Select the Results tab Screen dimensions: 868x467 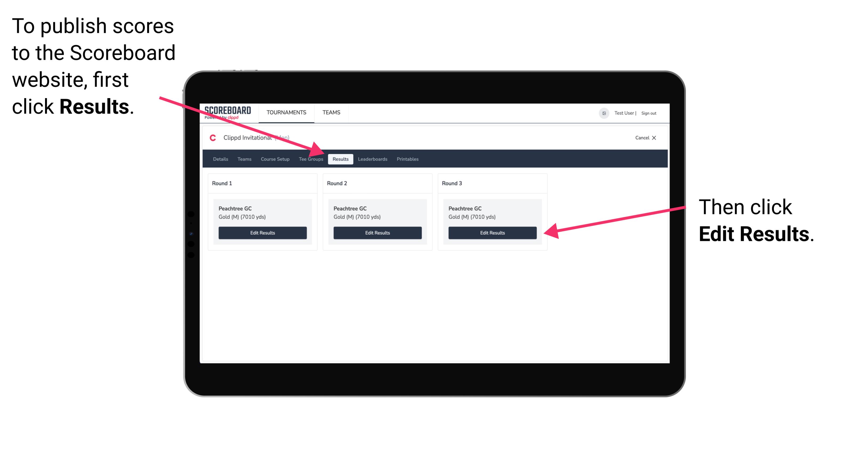coord(340,159)
